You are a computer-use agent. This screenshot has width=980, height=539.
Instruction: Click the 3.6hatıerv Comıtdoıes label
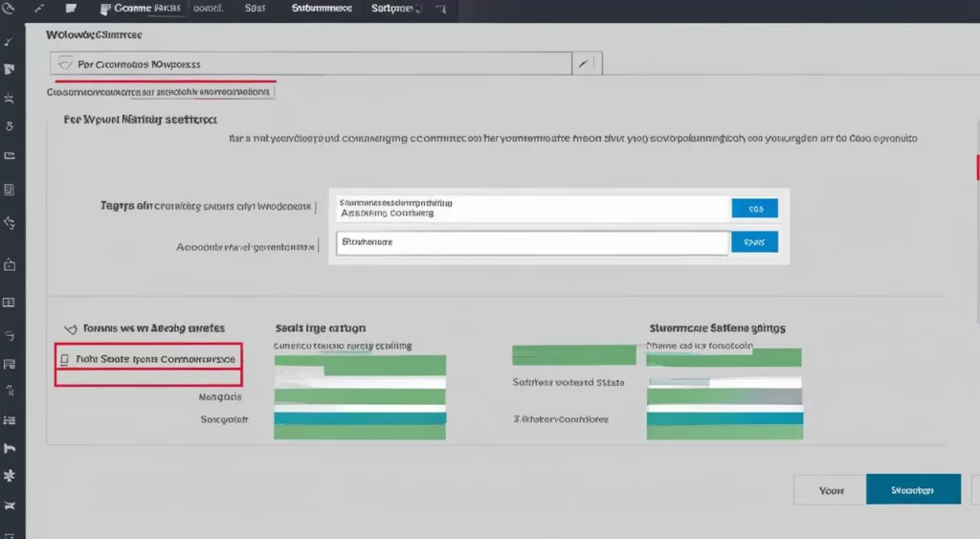pyautogui.click(x=561, y=419)
